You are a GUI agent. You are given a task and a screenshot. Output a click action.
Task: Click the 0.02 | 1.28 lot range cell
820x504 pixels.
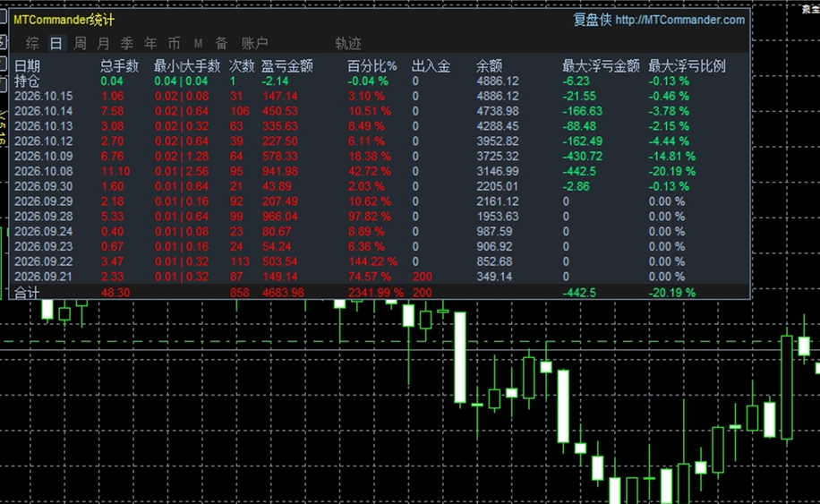pos(182,157)
